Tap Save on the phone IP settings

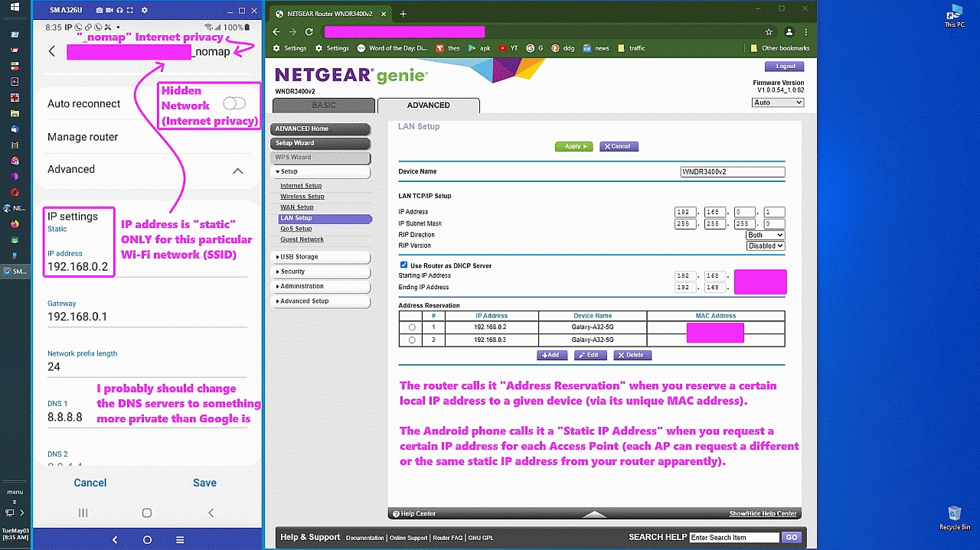coord(204,483)
